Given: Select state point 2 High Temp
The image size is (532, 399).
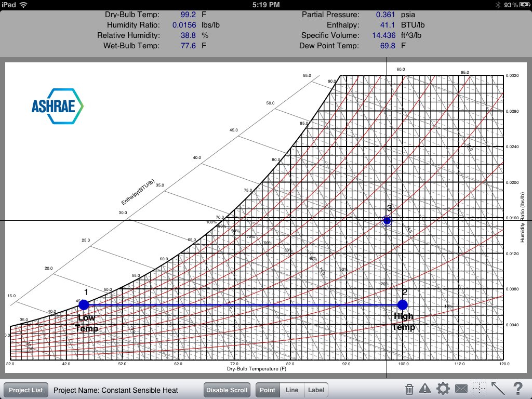Looking at the screenshot, I should click(x=403, y=304).
